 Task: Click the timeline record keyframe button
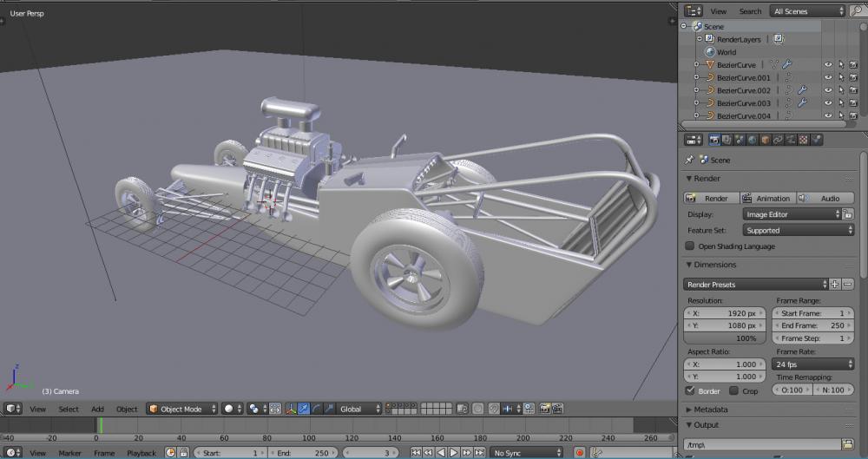coord(579,453)
